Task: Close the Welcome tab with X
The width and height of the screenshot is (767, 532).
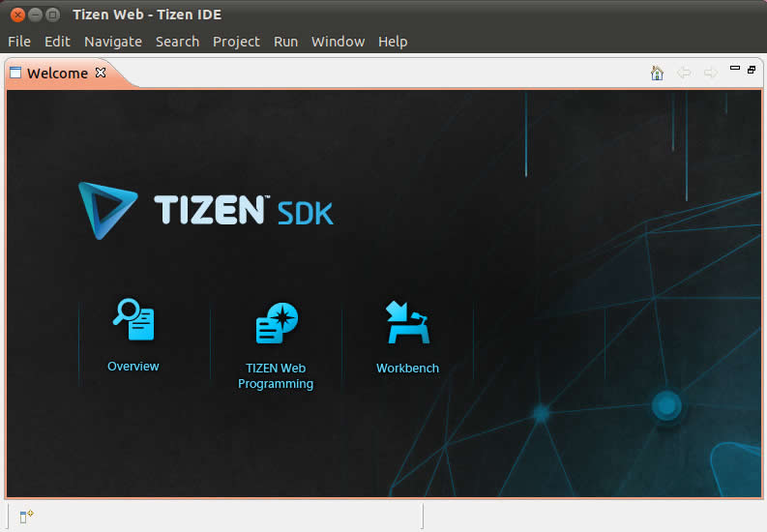Action: [x=101, y=73]
